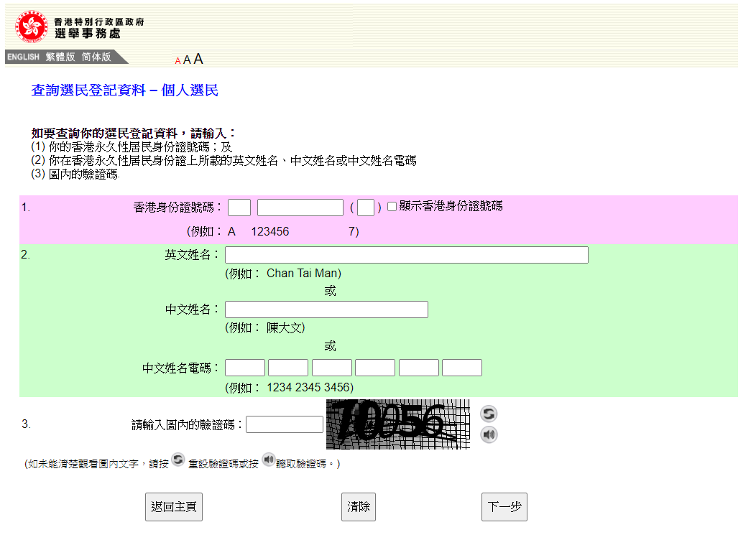Click the HKID six-digit number field
The width and height of the screenshot is (756, 540).
[x=300, y=208]
